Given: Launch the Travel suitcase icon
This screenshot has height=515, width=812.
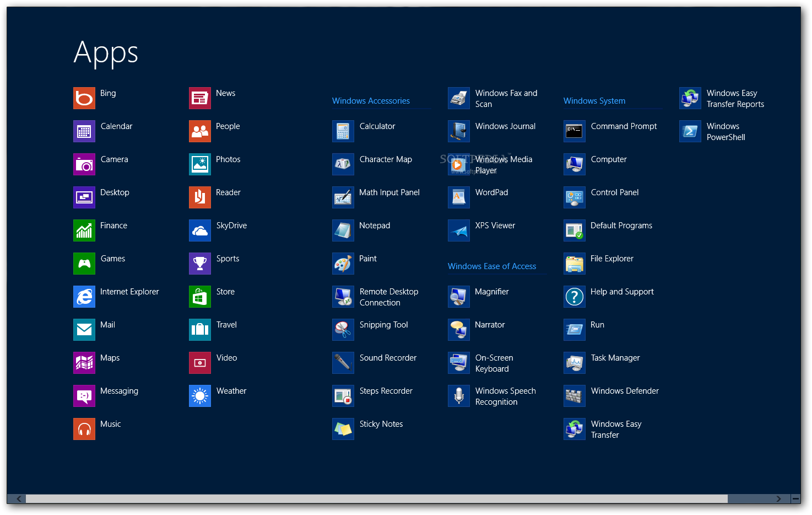Looking at the screenshot, I should (200, 330).
